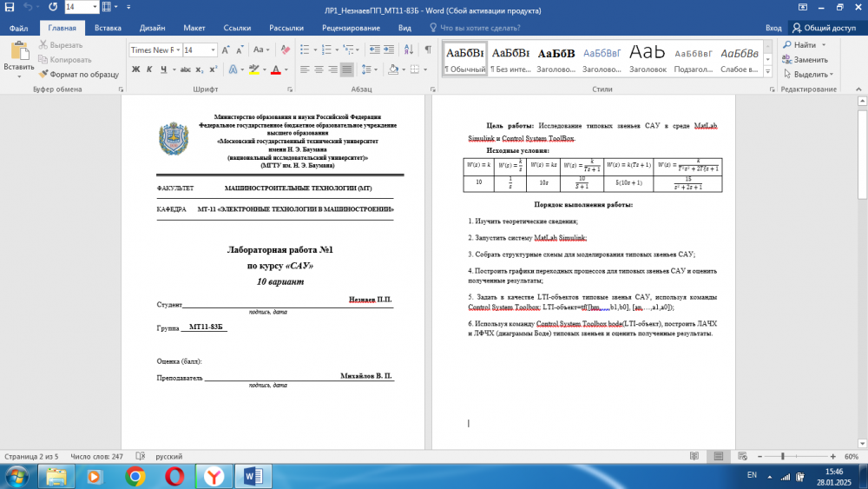
Task: Expand the font size dropdown
Action: pyautogui.click(x=214, y=50)
